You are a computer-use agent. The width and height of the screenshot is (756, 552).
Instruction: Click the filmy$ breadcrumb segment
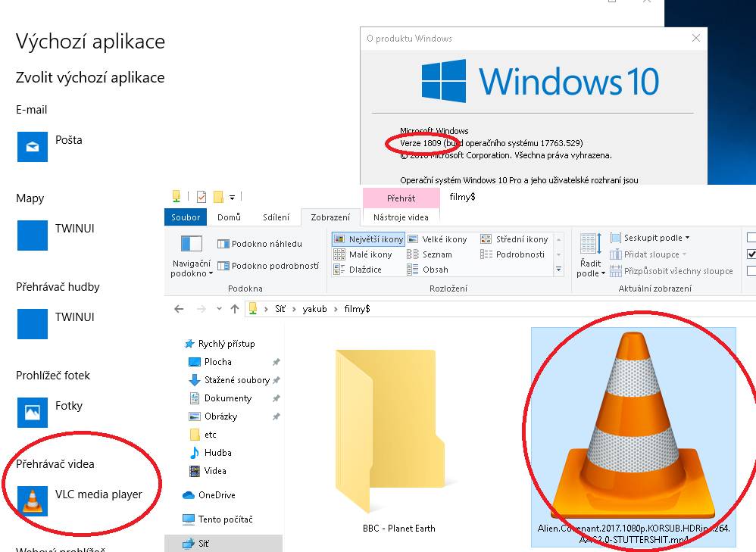point(357,309)
